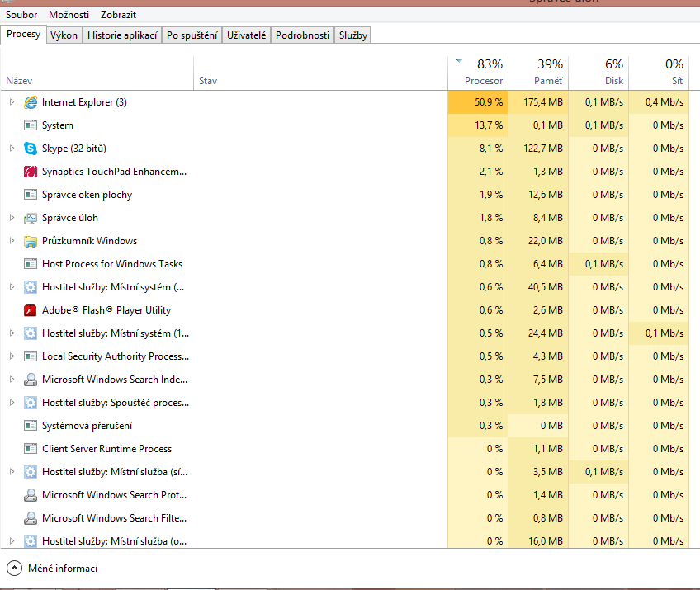
Task: Open the Zobrazit menu
Action: pyautogui.click(x=118, y=15)
